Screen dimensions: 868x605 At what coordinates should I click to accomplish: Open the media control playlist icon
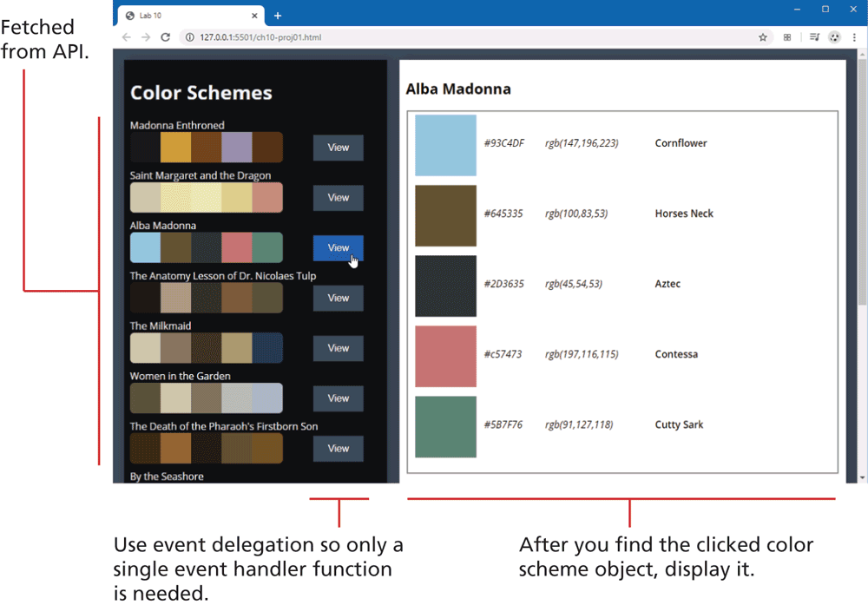click(814, 37)
